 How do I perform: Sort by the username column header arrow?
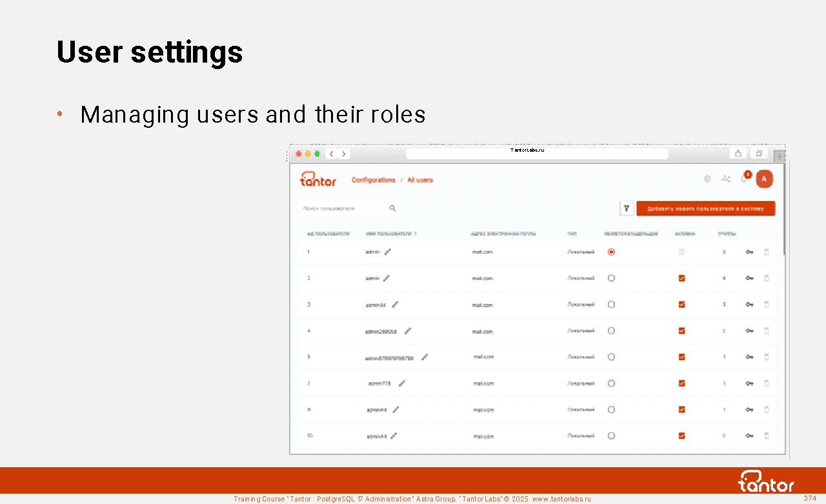[415, 234]
